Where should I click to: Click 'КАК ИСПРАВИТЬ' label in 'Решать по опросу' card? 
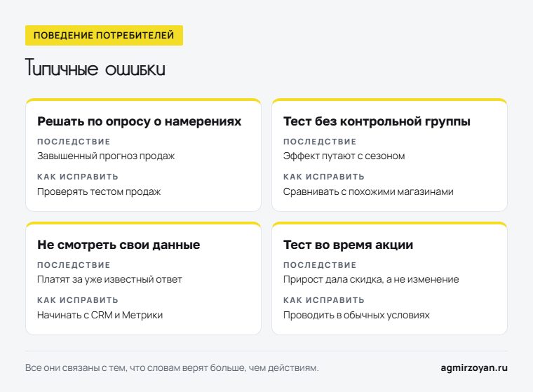click(78, 177)
